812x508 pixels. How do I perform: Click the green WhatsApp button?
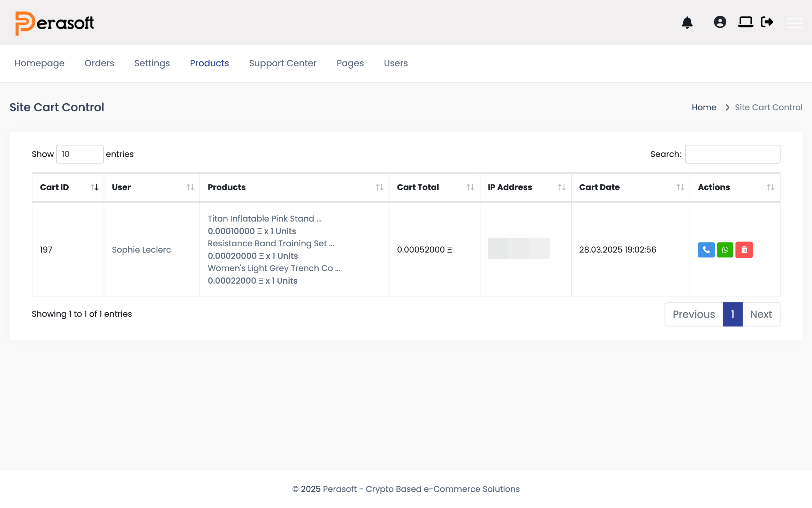[725, 250]
